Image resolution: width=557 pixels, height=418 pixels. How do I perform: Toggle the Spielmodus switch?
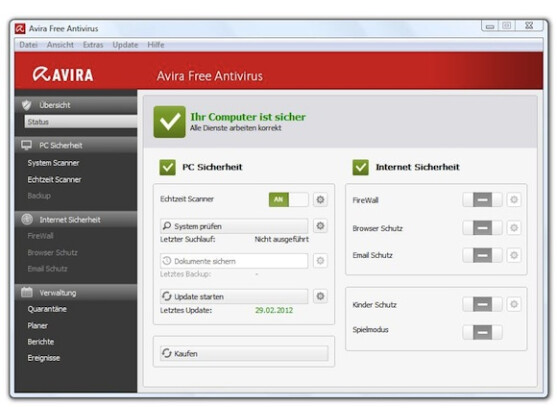482,332
